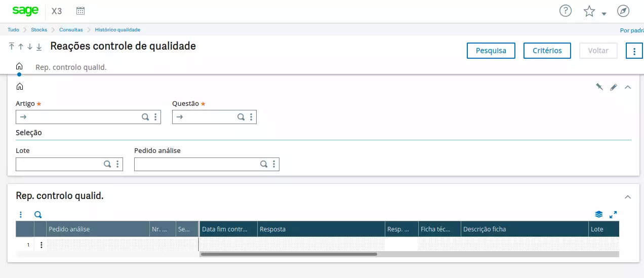Viewport: 644px width, 278px height.
Task: Click the layers icon above the grid
Action: (x=599, y=214)
